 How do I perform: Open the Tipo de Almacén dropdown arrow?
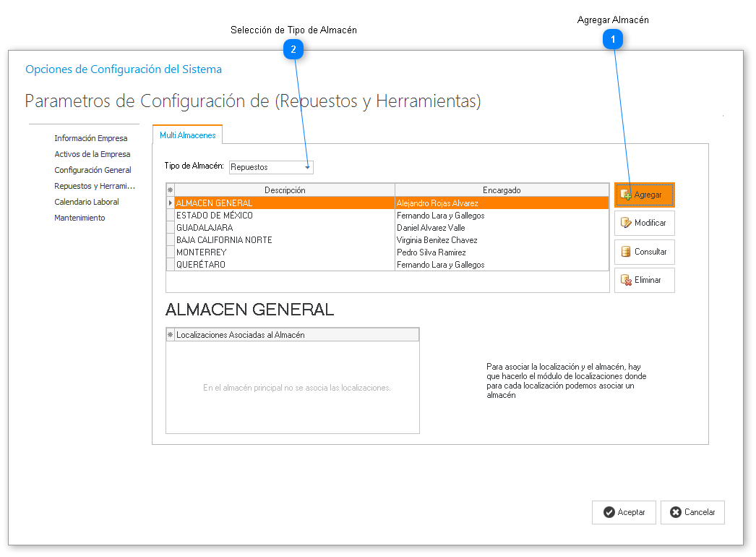[307, 167]
